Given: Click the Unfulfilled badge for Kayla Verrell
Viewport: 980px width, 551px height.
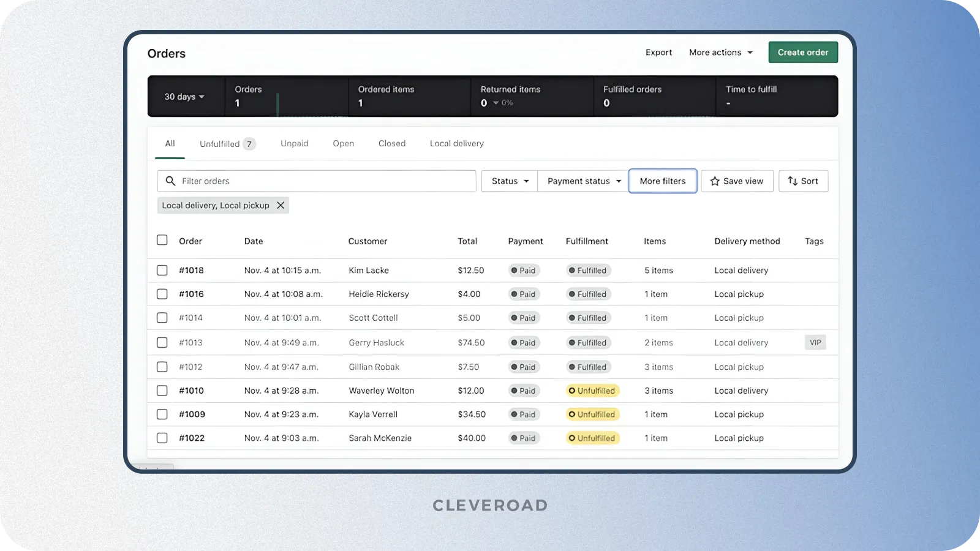Looking at the screenshot, I should 592,414.
